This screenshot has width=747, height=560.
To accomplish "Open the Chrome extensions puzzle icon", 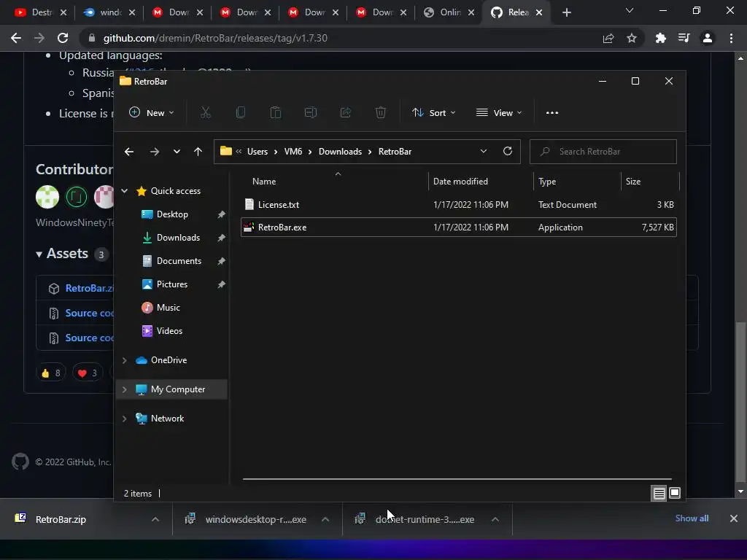I will coord(660,38).
